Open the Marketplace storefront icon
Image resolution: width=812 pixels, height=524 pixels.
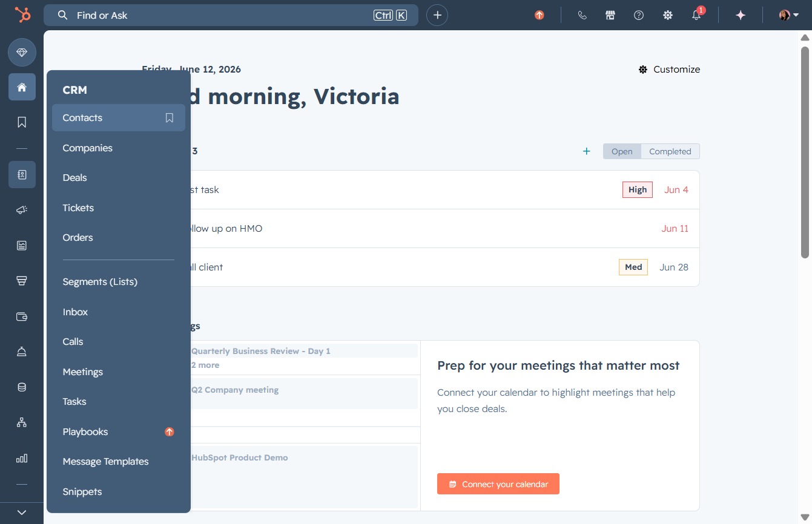tap(610, 15)
